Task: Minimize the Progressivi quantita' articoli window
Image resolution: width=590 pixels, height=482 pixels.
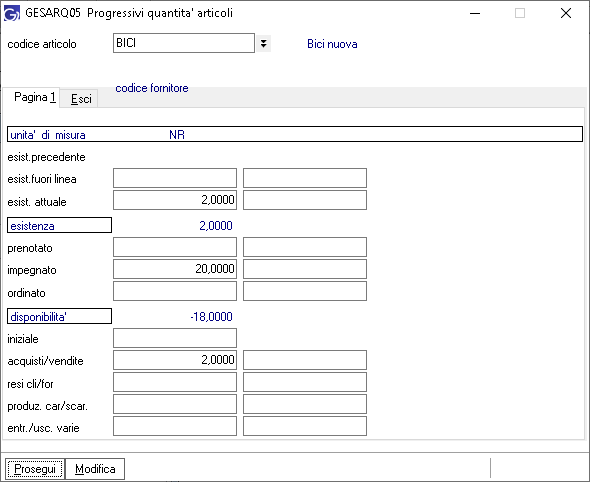Action: coord(475,13)
